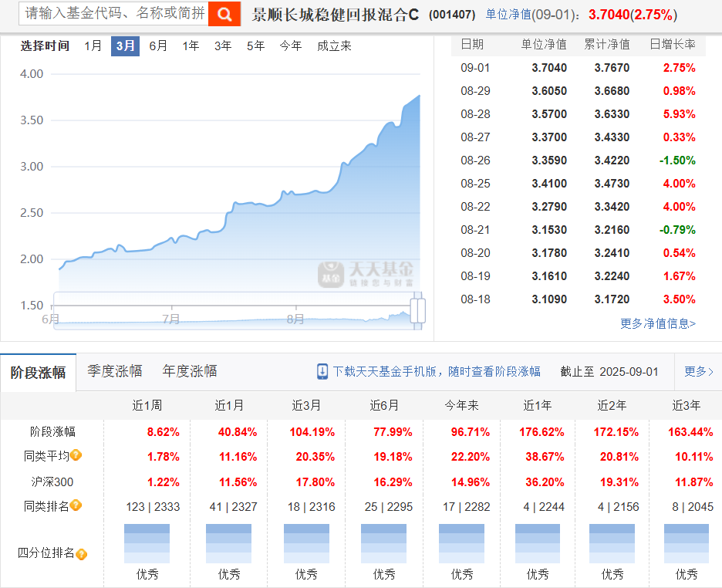Click the 近1年 quartile bar graphic
This screenshot has height=588, width=722.
(538, 543)
